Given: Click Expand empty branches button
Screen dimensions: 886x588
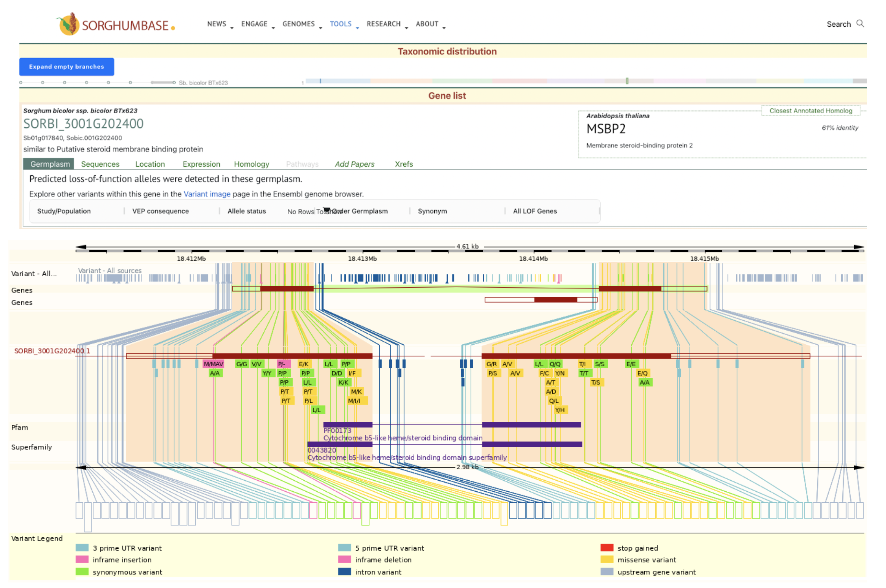Looking at the screenshot, I should tap(66, 67).
